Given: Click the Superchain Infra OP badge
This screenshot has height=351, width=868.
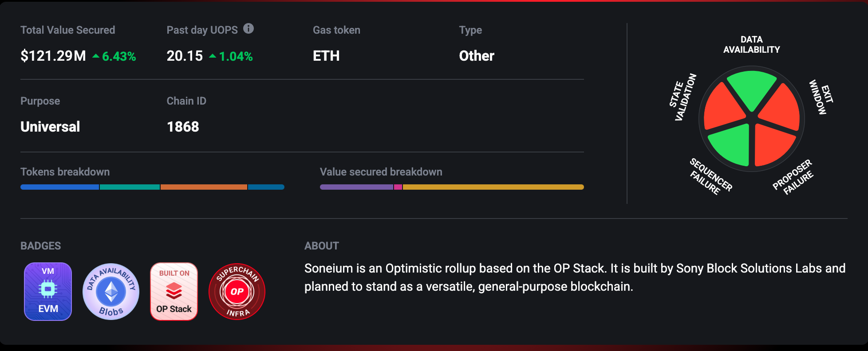Looking at the screenshot, I should [237, 291].
